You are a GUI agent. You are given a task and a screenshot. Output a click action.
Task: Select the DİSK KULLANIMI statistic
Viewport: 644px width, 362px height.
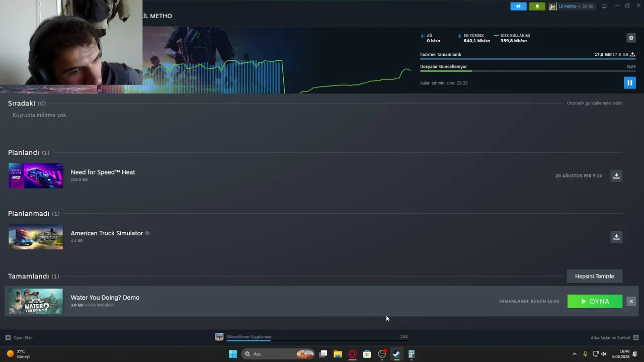512,38
